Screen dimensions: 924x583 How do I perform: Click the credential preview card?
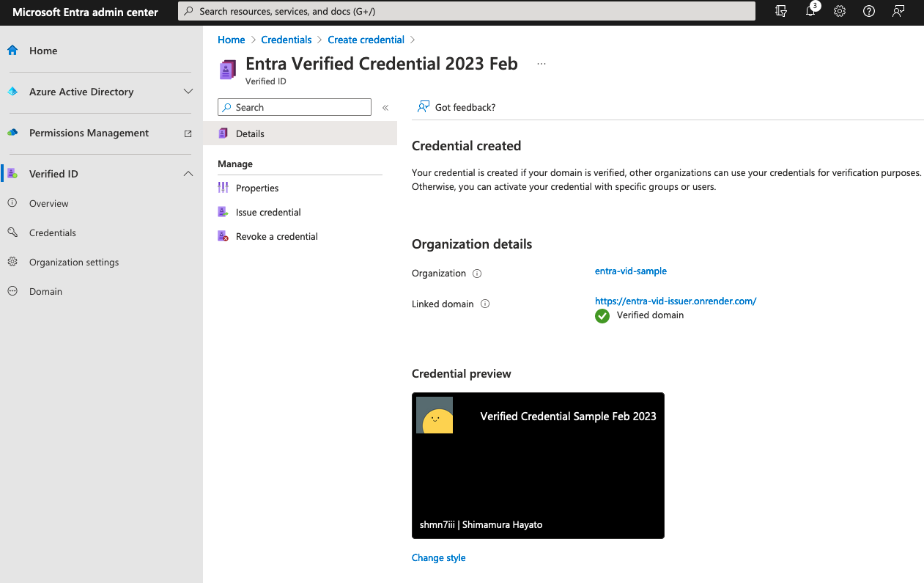(x=538, y=466)
